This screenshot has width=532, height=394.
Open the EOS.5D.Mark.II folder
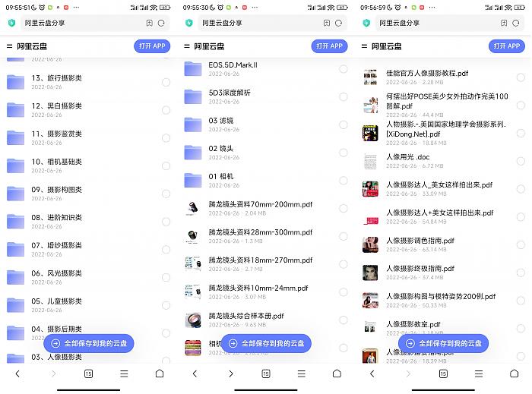pyautogui.click(x=266, y=69)
